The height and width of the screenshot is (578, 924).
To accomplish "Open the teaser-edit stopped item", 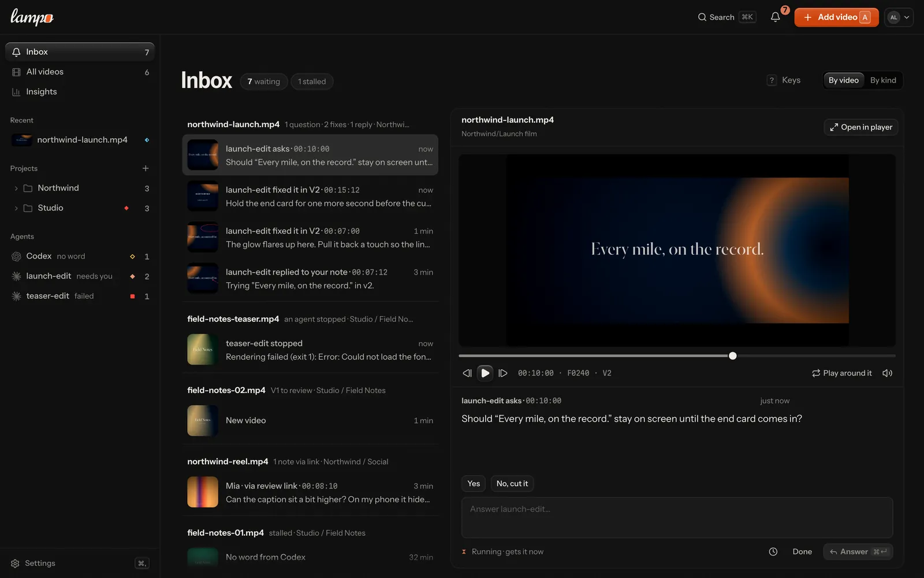I will click(x=310, y=350).
